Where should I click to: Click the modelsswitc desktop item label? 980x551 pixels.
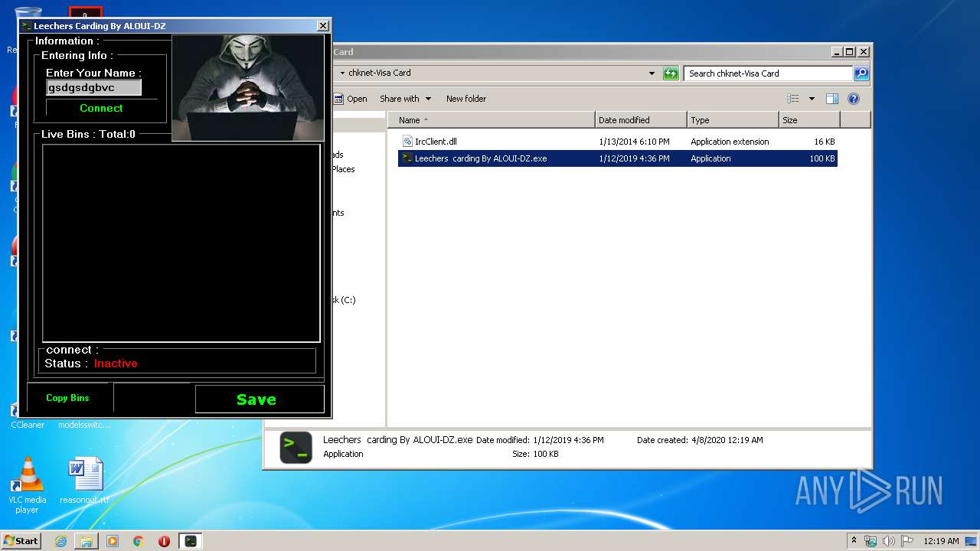[85, 425]
